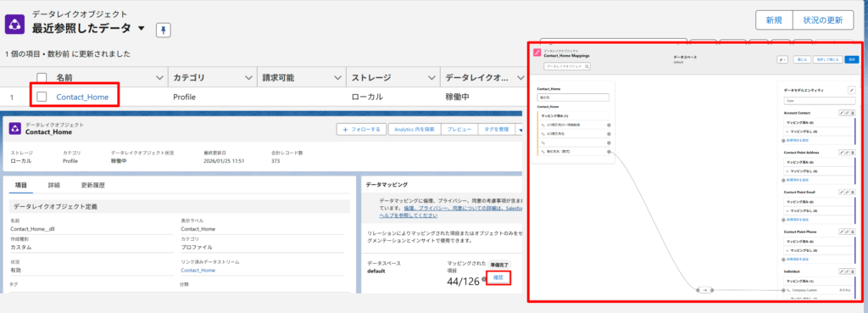Click the 確認 button in データマッピング
This screenshot has width=868, height=313.
click(x=498, y=277)
